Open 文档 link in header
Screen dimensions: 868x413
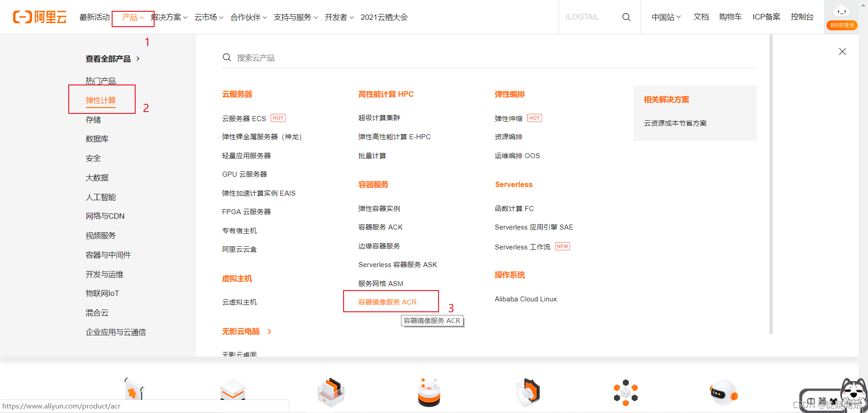(701, 17)
